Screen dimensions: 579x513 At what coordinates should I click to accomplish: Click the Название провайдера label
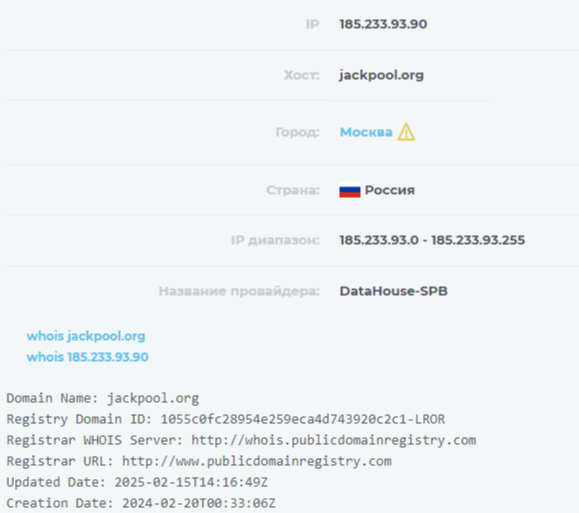[239, 291]
